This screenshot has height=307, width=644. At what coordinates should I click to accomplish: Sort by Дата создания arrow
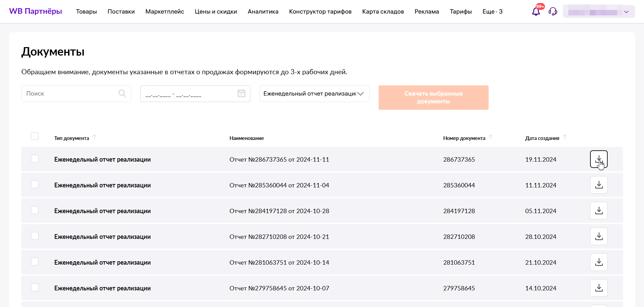(x=565, y=137)
